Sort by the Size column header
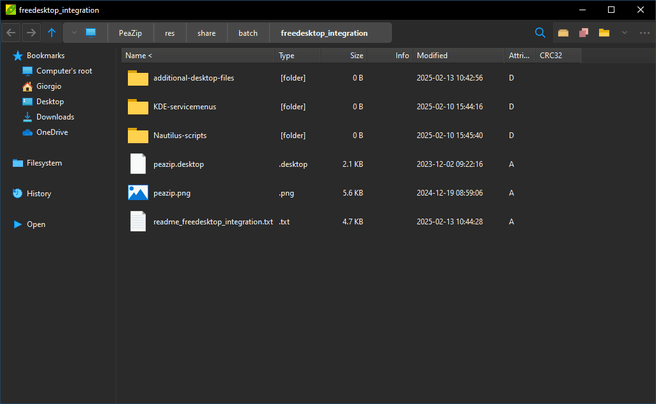The image size is (656, 404). coord(343,56)
